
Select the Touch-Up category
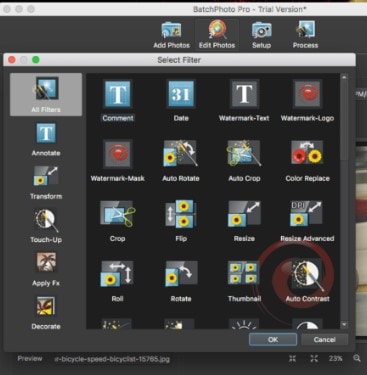[46, 227]
